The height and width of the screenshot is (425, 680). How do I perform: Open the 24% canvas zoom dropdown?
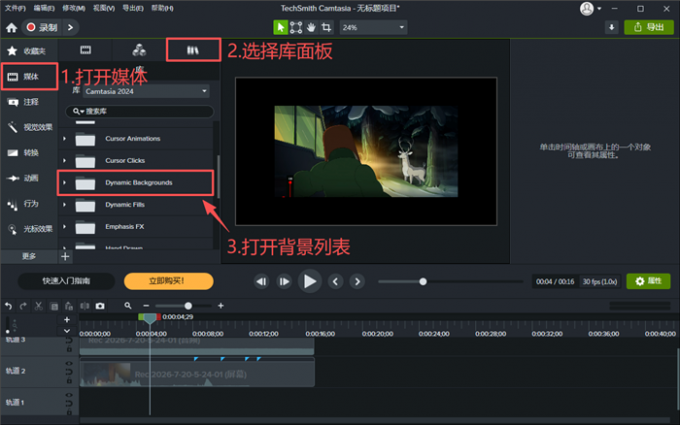tap(373, 27)
